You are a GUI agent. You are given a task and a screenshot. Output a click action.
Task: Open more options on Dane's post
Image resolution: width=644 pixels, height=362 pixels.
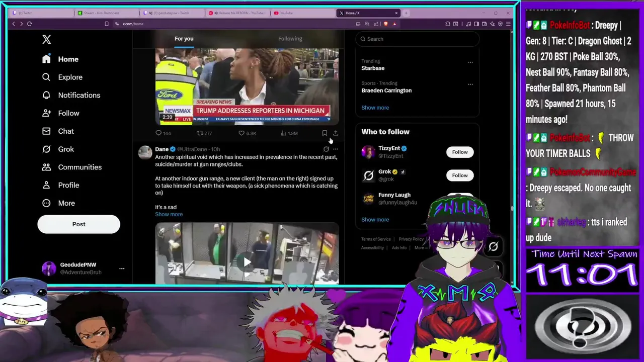[336, 149]
